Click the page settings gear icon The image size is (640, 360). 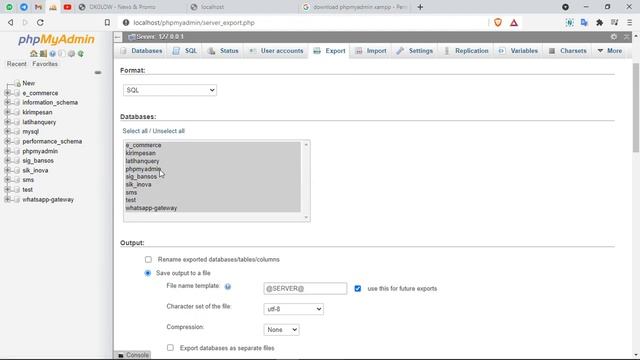point(613,37)
